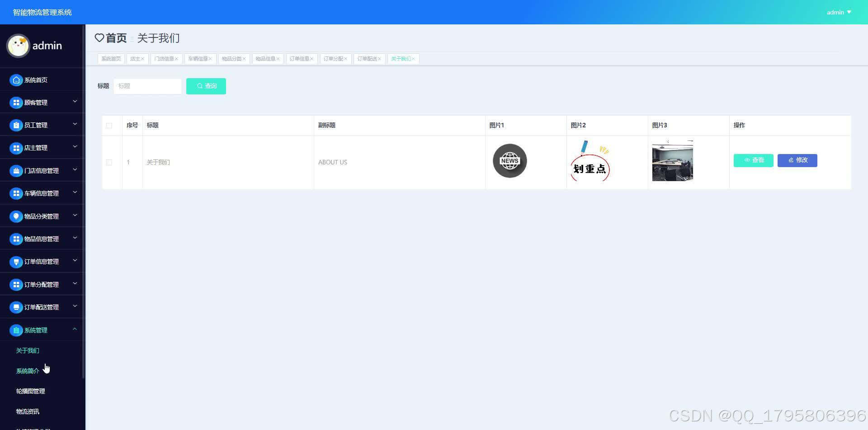Click the 员工管理 clipboard icon
The image size is (868, 430).
[x=16, y=125]
